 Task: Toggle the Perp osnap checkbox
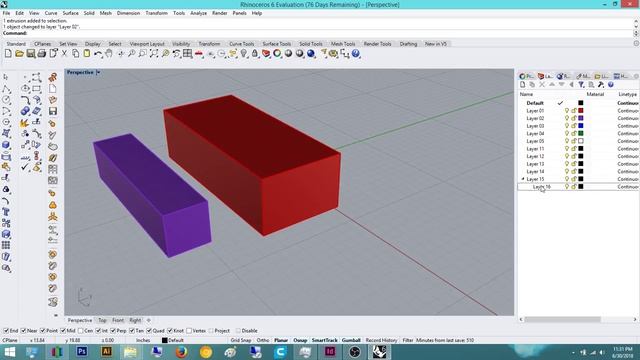tap(113, 331)
